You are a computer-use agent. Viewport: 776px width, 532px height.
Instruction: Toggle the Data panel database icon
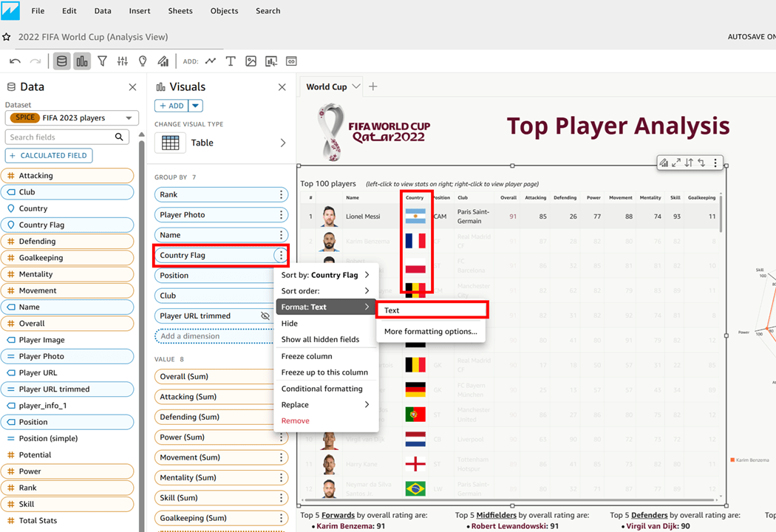(x=62, y=61)
